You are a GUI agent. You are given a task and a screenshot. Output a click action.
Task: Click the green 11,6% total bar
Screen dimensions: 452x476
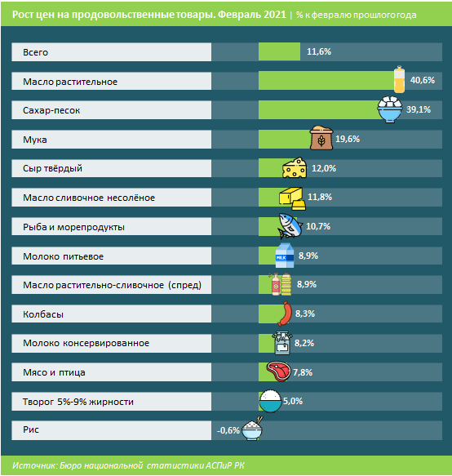click(x=279, y=51)
